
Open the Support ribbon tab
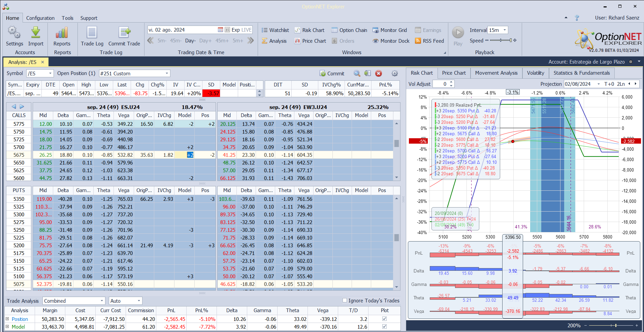tap(89, 18)
